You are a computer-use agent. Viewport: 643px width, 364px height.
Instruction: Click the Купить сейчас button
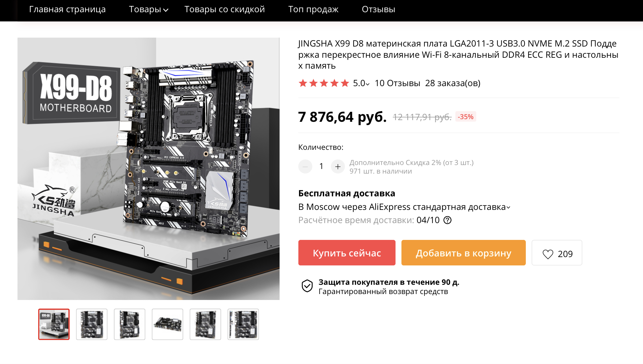(x=347, y=253)
